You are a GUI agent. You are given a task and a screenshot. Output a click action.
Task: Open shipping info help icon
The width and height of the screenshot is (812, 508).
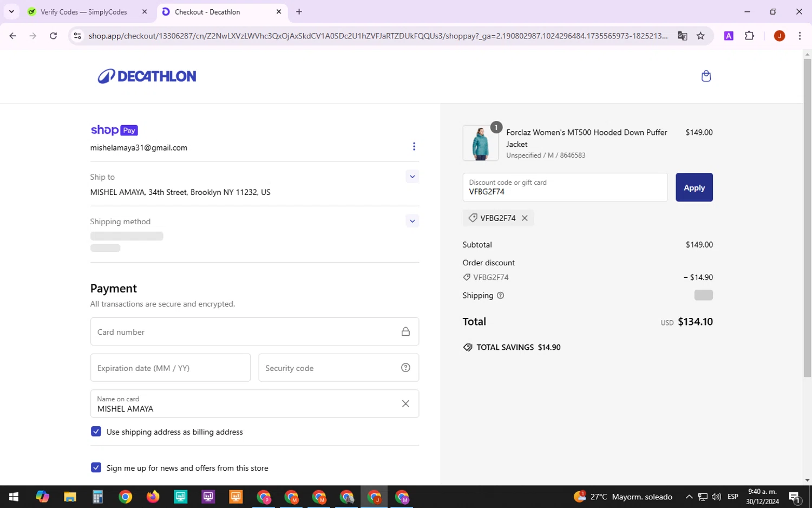[x=501, y=296]
